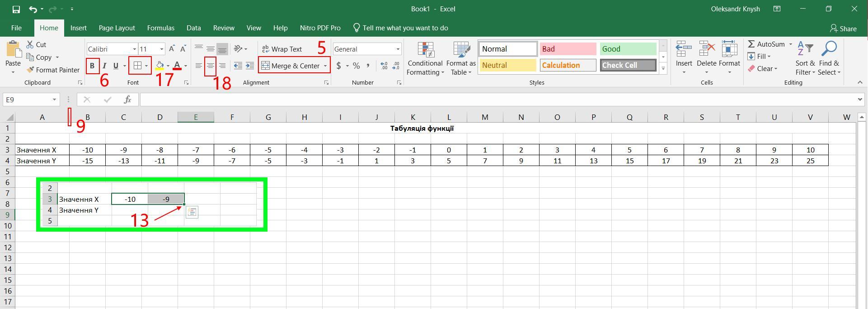
Task: Click the Share button
Action: [x=843, y=29]
